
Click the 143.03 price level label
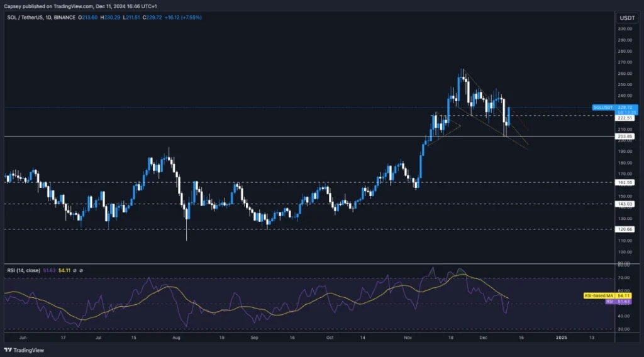pyautogui.click(x=625, y=204)
